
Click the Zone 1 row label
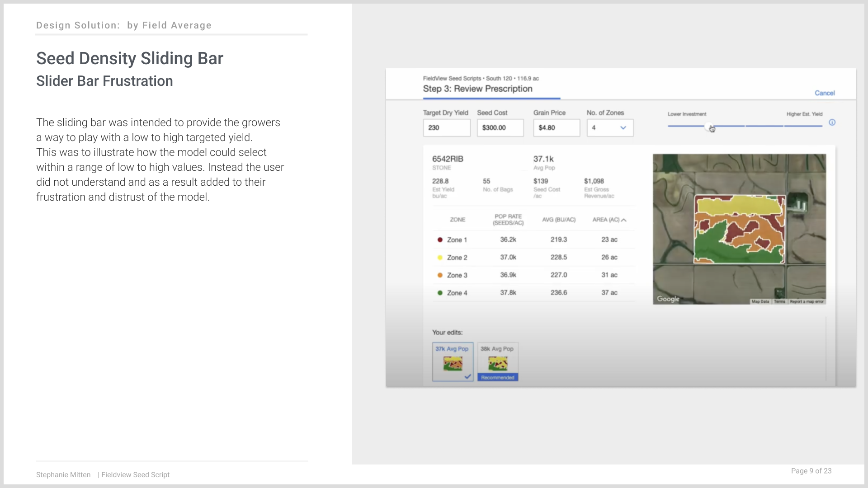tap(457, 240)
